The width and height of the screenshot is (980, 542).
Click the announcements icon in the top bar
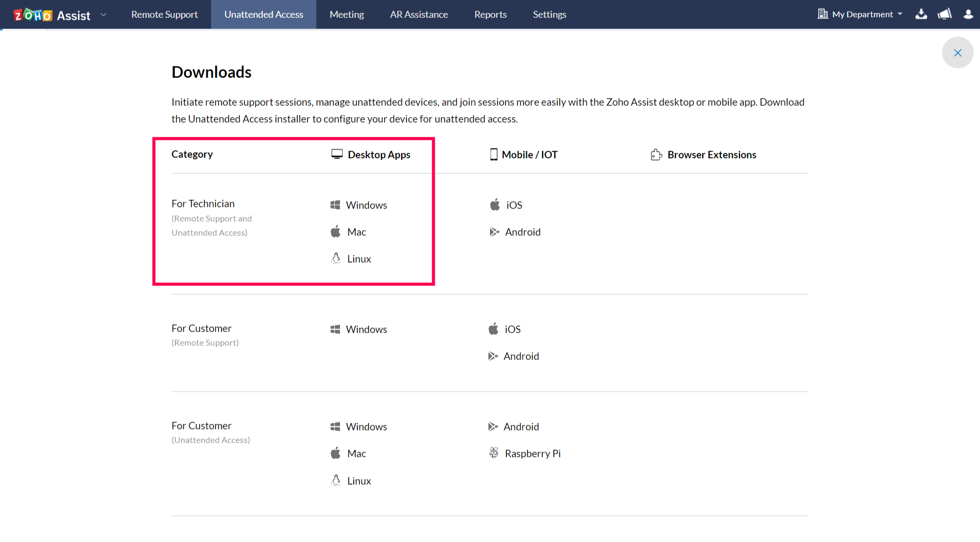point(944,14)
